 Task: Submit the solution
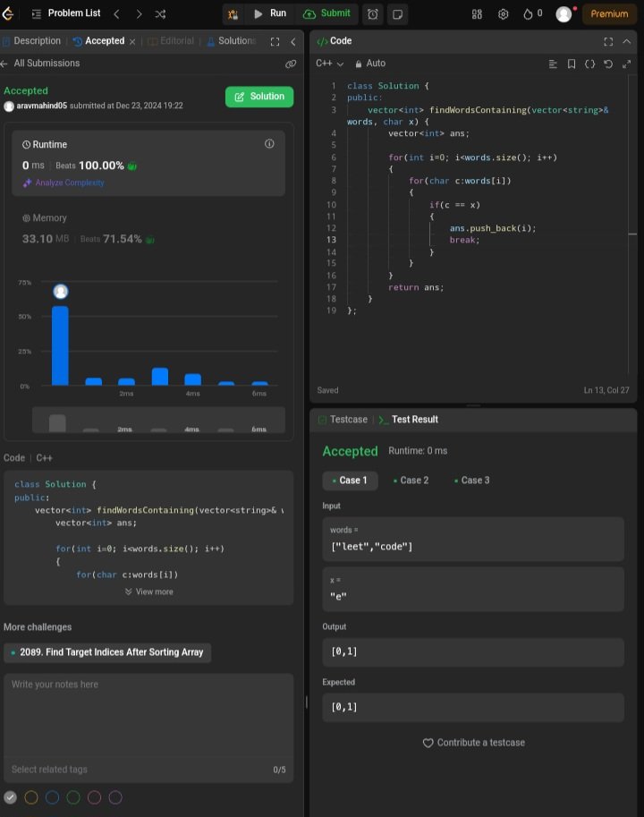pos(326,13)
